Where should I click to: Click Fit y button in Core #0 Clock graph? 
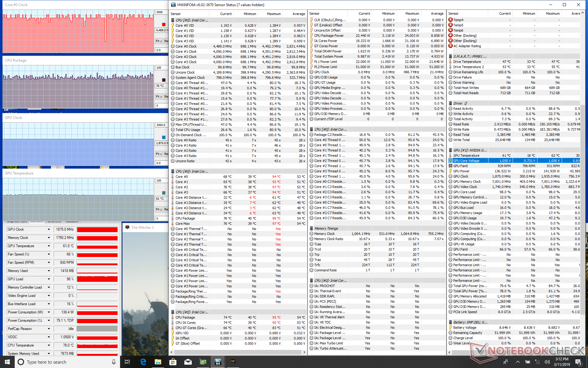pos(159,41)
